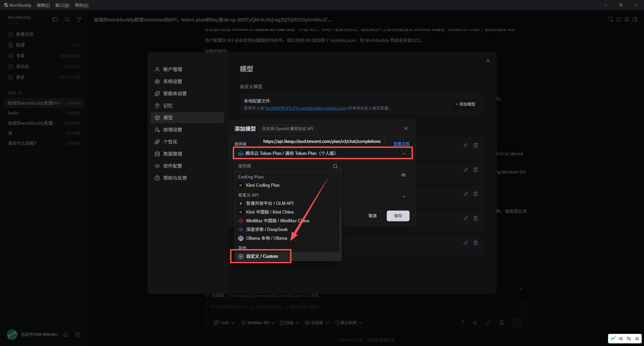
Task: Open the 窗口(W) menu
Action: click(x=62, y=5)
